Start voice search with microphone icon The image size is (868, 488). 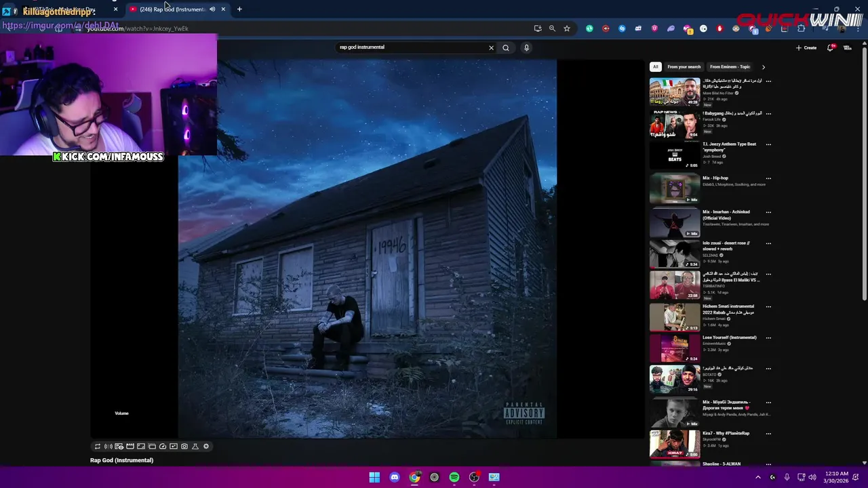(x=526, y=47)
